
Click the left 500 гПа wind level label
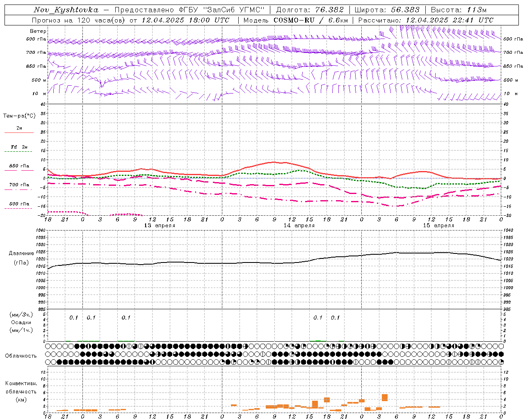36,39
